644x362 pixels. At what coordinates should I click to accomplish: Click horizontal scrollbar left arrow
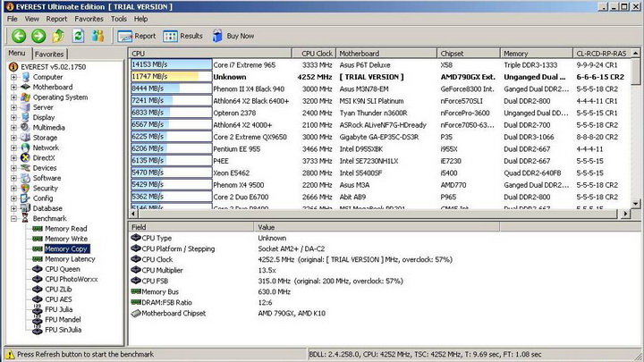(x=133, y=214)
